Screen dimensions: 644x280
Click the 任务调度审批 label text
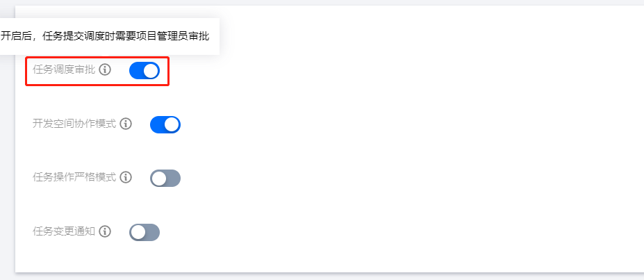coord(64,69)
